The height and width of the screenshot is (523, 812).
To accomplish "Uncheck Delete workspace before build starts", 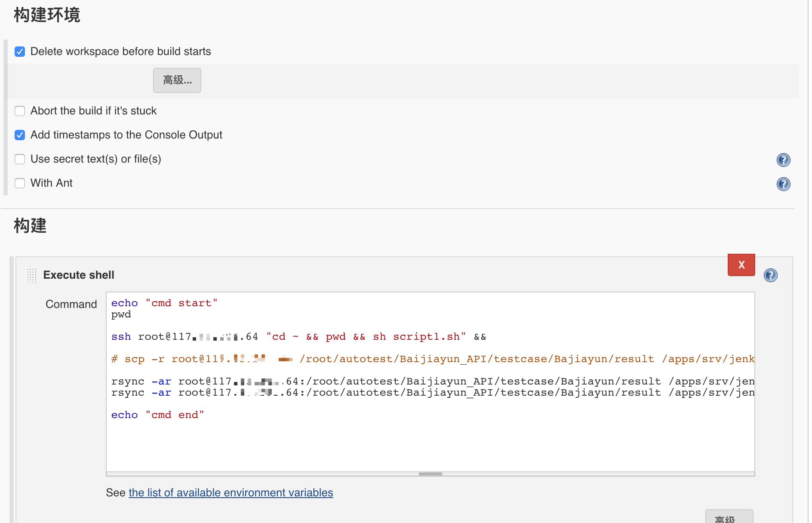I will [x=20, y=52].
